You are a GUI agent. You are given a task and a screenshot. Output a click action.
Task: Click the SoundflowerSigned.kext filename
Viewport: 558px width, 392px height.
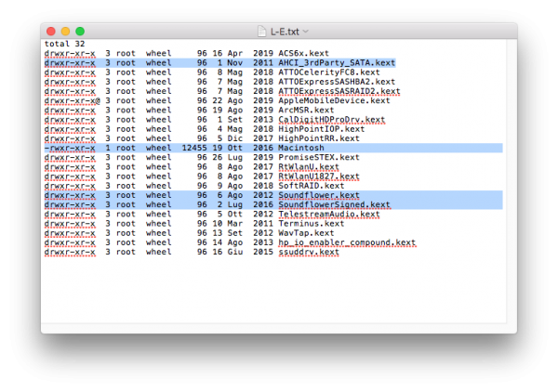pos(334,204)
